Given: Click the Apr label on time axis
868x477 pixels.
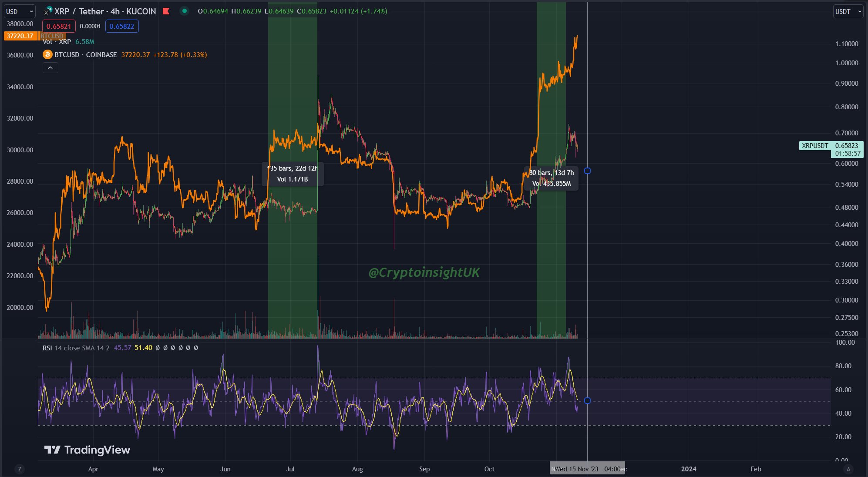Looking at the screenshot, I should pos(93,469).
